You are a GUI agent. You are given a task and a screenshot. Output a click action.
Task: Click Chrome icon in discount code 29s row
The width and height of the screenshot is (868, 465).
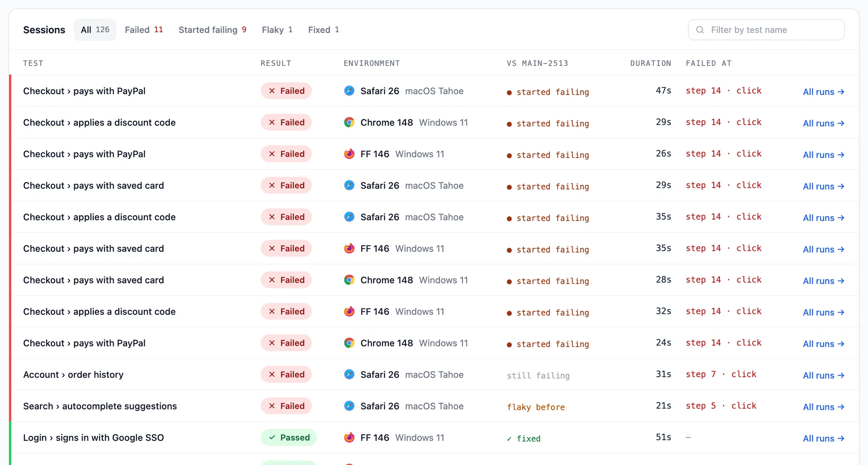pos(349,122)
